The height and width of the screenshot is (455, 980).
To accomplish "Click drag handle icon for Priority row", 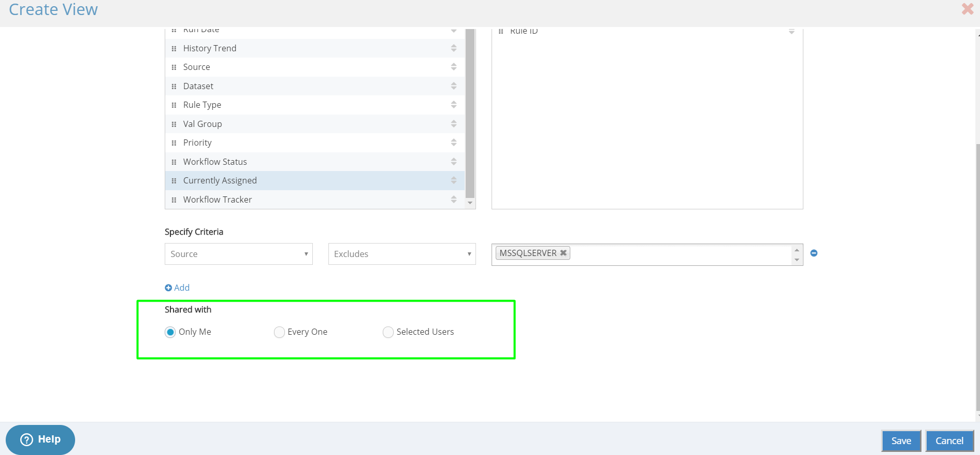I will click(x=174, y=143).
